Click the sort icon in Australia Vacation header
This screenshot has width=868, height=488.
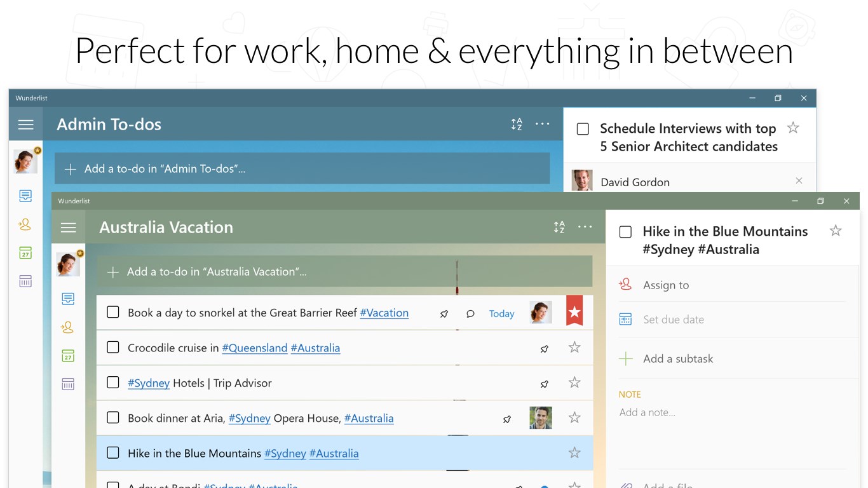559,227
